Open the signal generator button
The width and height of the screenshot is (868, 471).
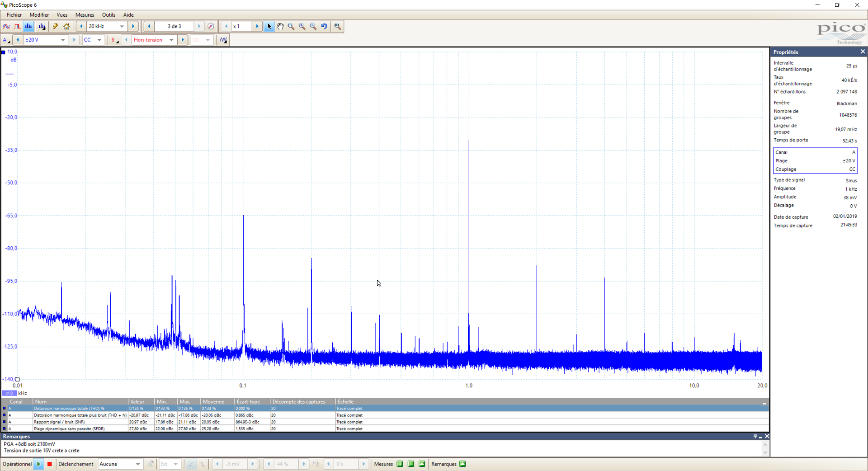(223, 40)
